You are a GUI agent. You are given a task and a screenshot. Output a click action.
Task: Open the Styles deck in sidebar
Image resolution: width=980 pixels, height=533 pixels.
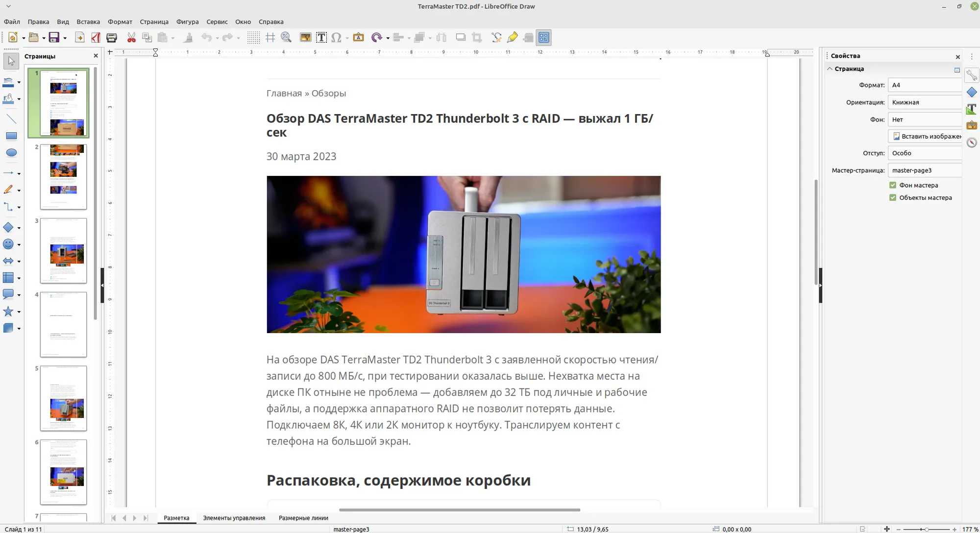(972, 109)
